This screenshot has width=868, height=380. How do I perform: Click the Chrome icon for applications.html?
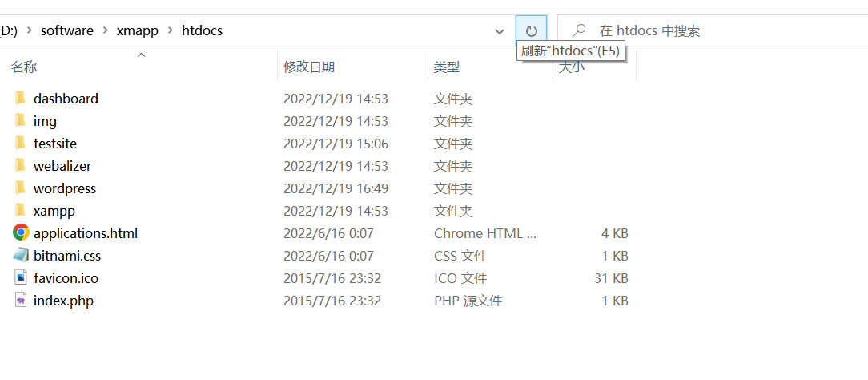(x=21, y=233)
